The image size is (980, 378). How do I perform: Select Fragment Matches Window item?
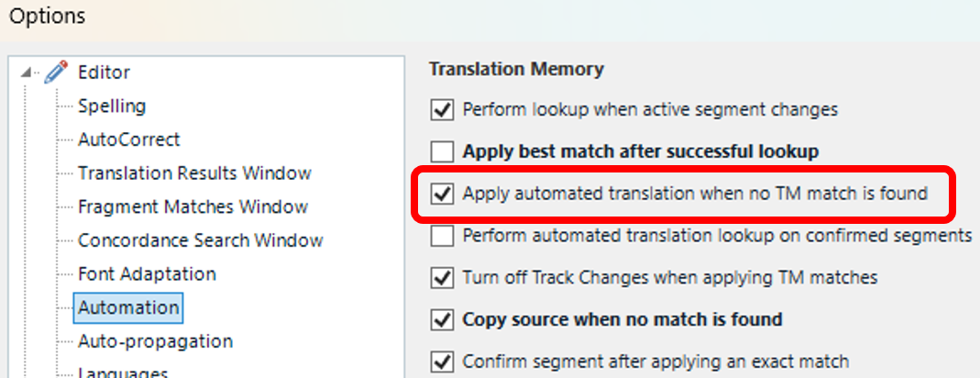(193, 206)
